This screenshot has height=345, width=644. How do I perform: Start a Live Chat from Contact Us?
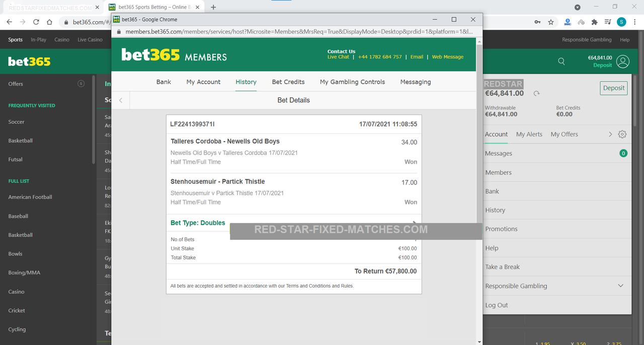(338, 57)
